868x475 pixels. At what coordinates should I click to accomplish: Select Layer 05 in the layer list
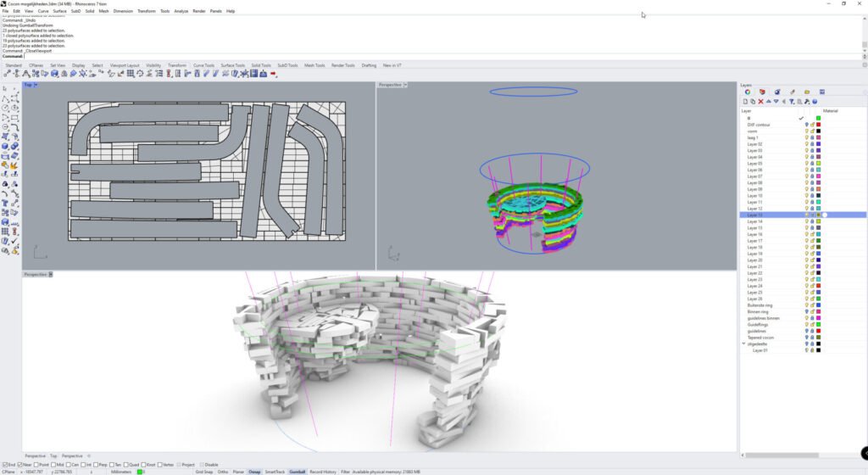754,164
